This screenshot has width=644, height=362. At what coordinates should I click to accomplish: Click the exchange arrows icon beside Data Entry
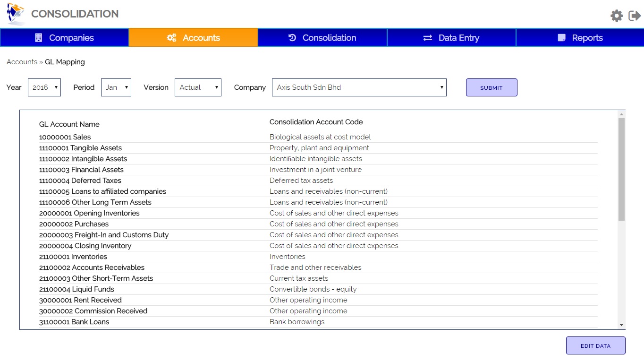(x=428, y=38)
